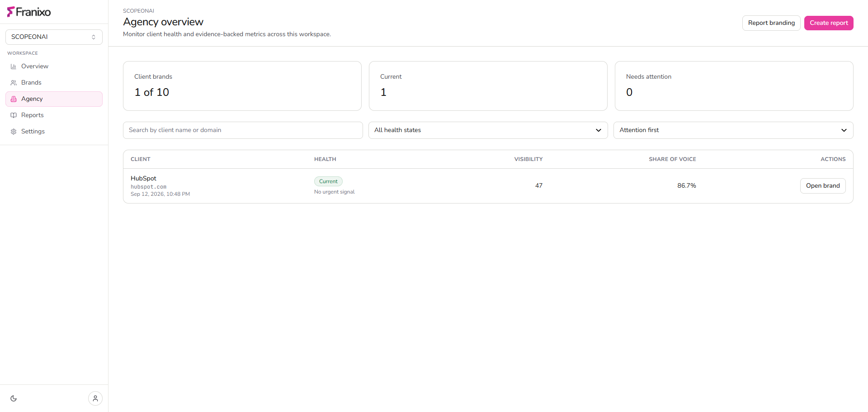Click the SCOPEONAI breadcrumb above the heading
This screenshot has width=868, height=412.
(138, 11)
